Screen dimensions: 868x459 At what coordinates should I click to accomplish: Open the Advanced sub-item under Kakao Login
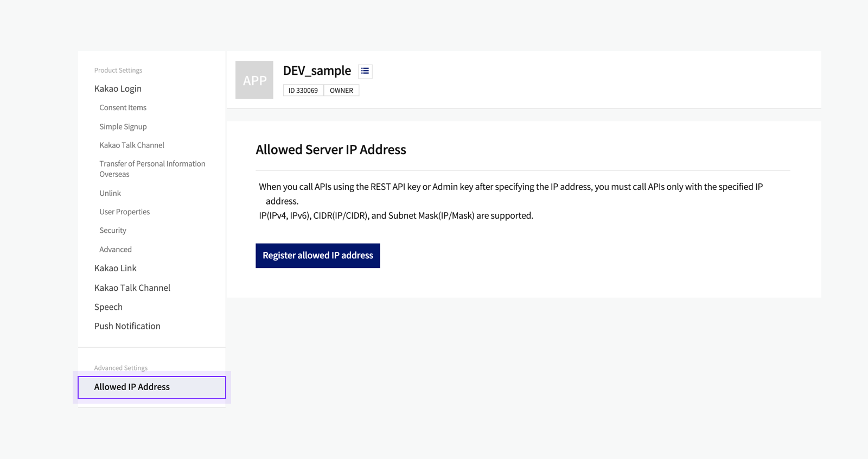point(116,249)
